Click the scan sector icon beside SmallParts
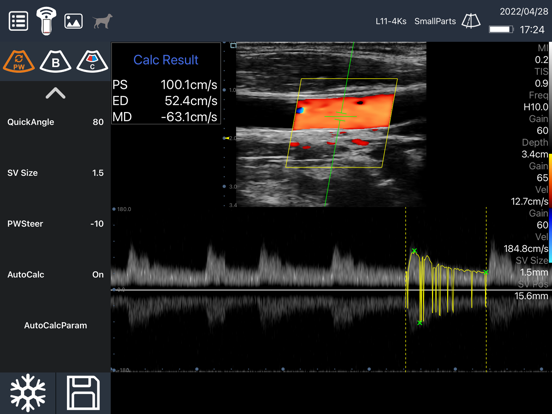 pyautogui.click(x=471, y=21)
